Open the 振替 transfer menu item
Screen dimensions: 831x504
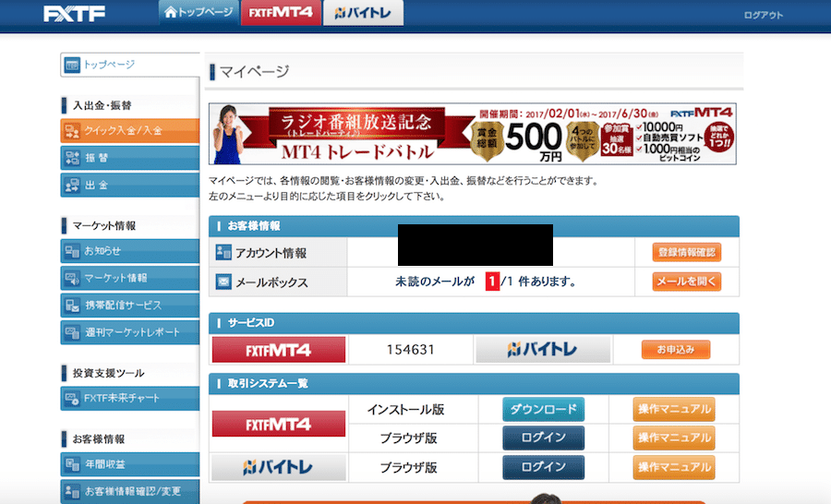130,158
